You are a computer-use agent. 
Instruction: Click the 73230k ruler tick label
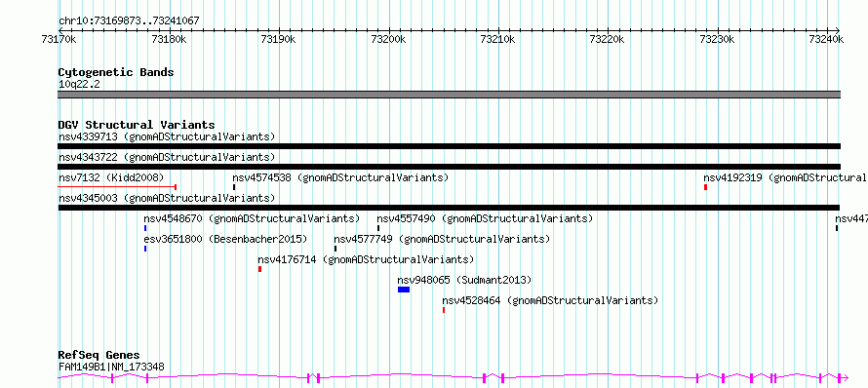click(x=718, y=39)
